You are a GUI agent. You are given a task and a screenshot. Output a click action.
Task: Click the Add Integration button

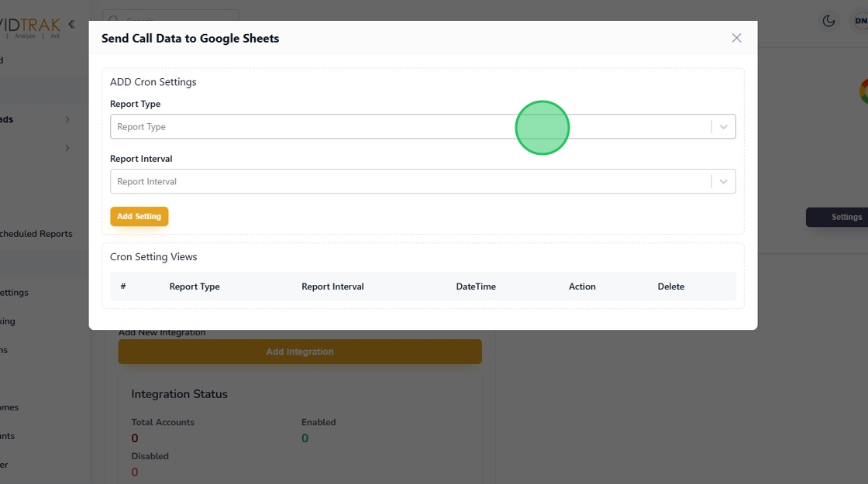[x=300, y=352]
